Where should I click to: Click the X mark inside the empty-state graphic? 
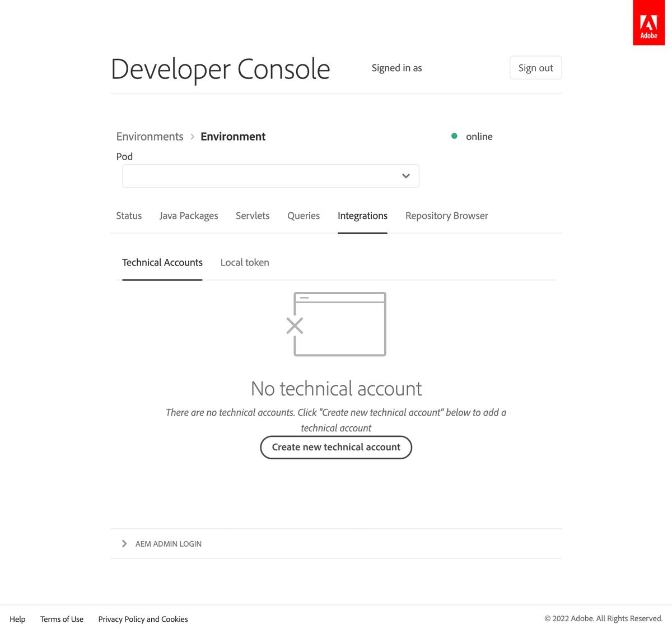(295, 325)
